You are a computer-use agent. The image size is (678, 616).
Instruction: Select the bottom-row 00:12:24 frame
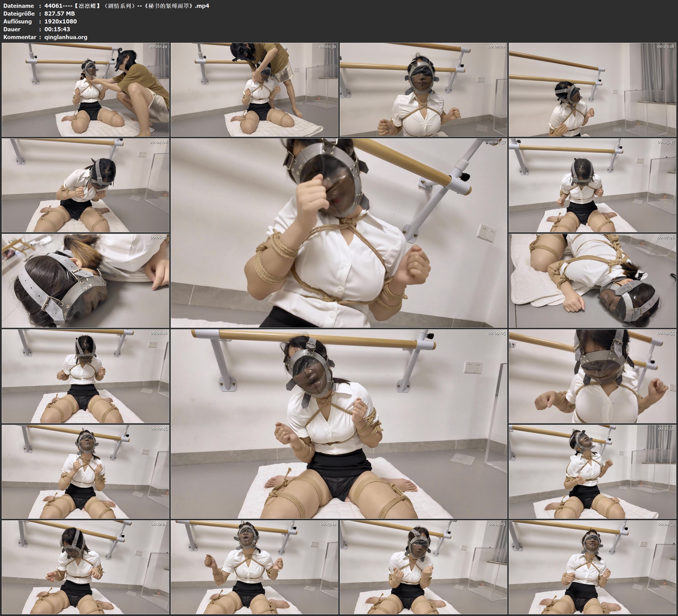(x=85, y=567)
